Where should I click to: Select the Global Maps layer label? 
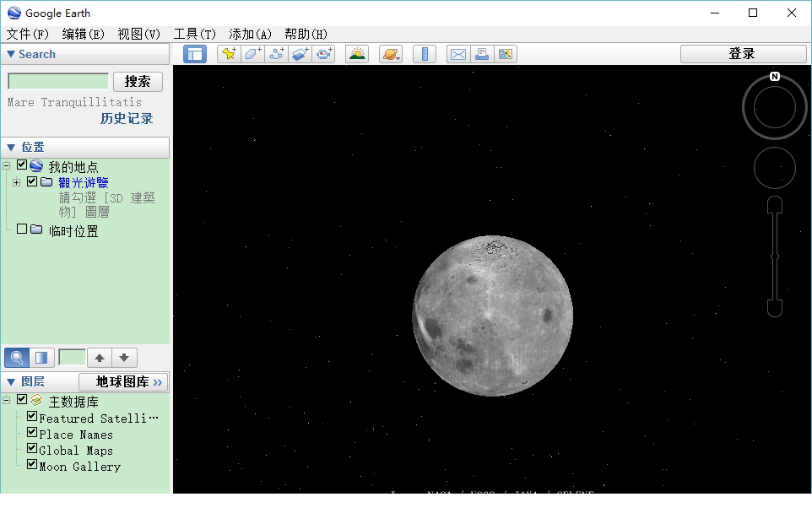(x=76, y=451)
